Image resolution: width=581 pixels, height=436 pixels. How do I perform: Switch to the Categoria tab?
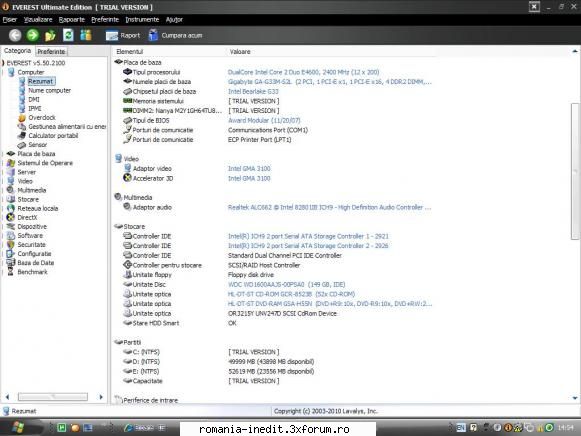(17, 51)
